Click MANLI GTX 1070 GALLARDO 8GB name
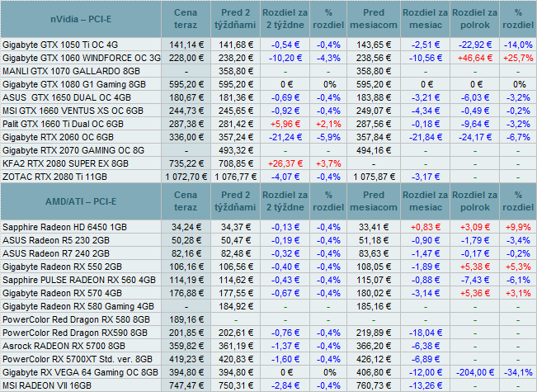 tap(71, 71)
